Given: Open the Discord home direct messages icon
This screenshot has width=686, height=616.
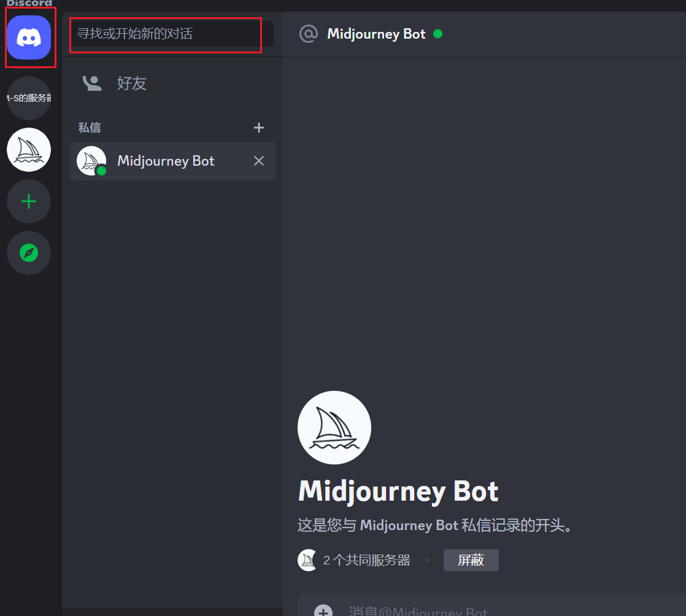Looking at the screenshot, I should (29, 37).
